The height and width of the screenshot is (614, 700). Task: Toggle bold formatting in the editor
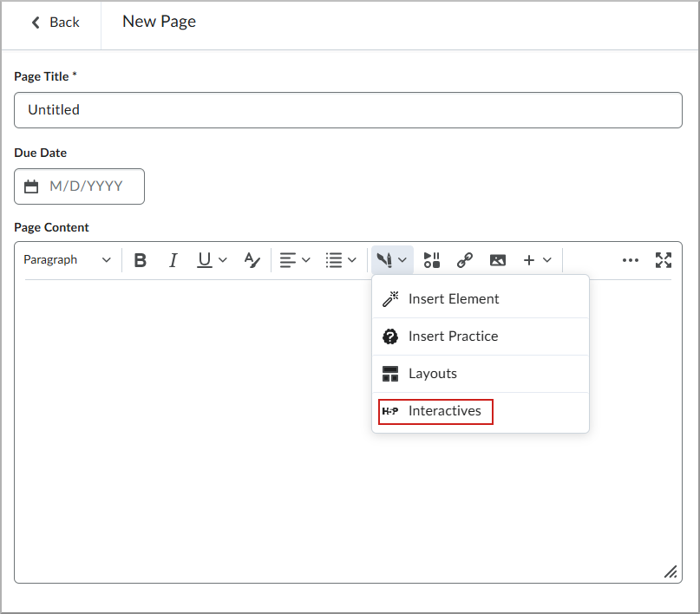[x=140, y=259]
